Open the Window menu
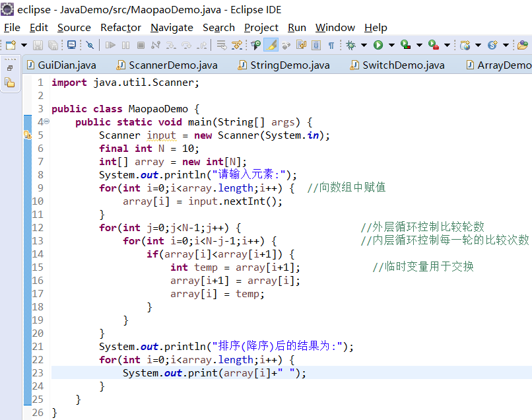The image size is (532, 420). point(335,28)
